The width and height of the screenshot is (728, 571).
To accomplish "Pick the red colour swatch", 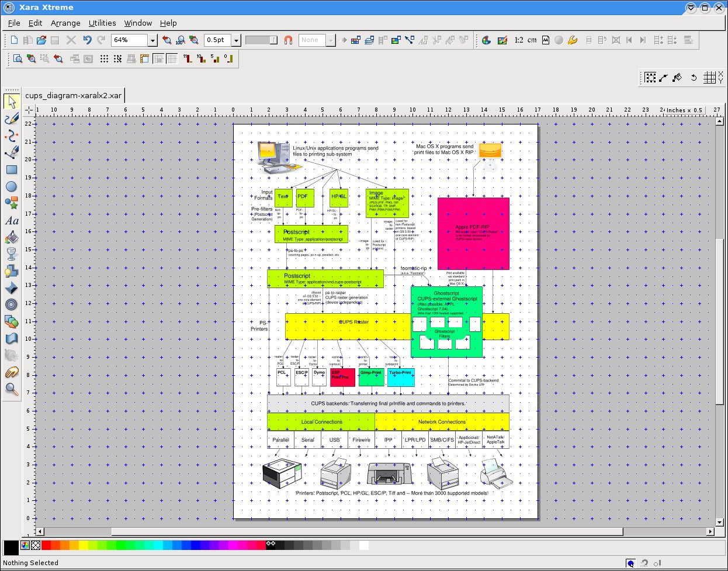I will (x=46, y=545).
